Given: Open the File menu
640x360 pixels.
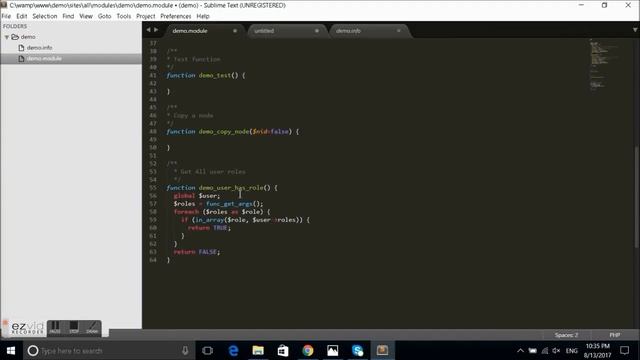Looking at the screenshot, I should (6, 16).
